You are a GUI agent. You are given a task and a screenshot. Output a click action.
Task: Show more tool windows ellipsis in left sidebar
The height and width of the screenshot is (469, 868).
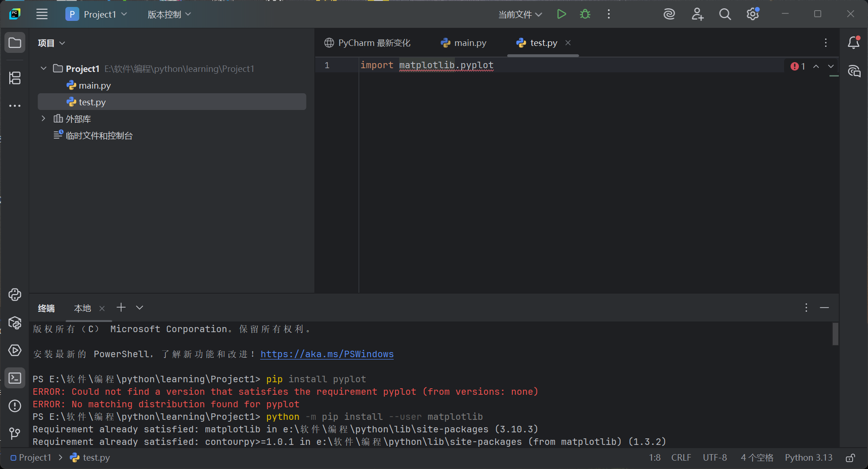(15, 106)
